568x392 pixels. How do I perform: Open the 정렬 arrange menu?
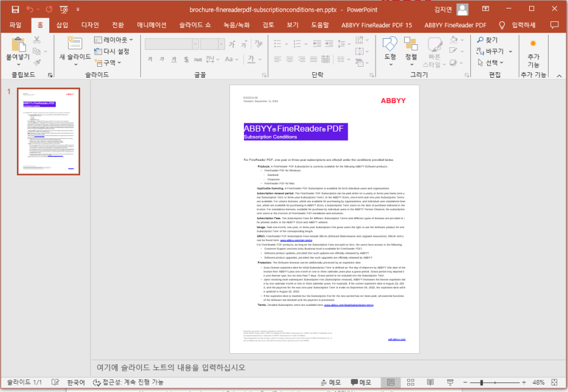coord(411,52)
